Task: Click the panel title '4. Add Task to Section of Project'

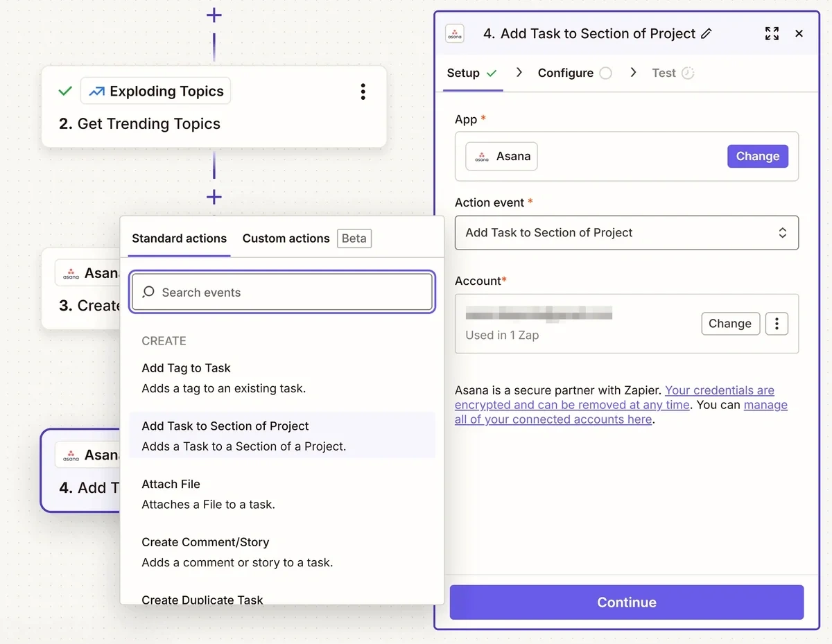Action: (x=589, y=33)
